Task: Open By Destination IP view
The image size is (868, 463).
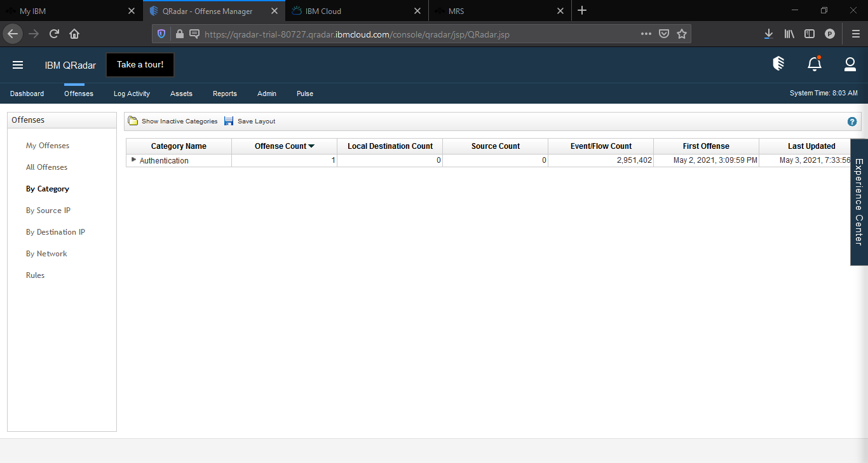Action: coord(55,232)
